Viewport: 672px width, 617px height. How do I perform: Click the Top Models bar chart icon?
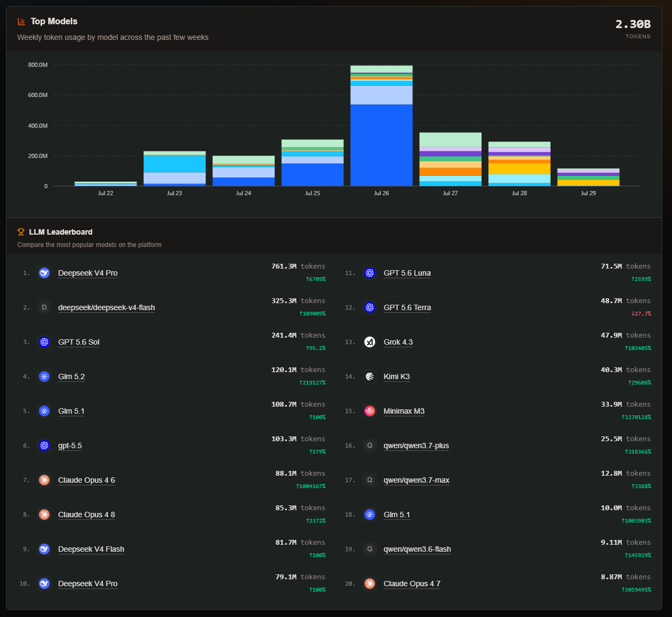pyautogui.click(x=22, y=22)
